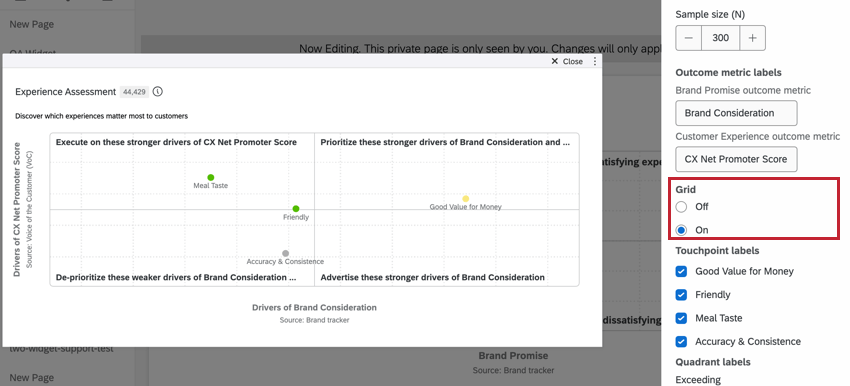Image resolution: width=850 pixels, height=386 pixels.
Task: Close the expanded widget view
Action: pos(567,61)
